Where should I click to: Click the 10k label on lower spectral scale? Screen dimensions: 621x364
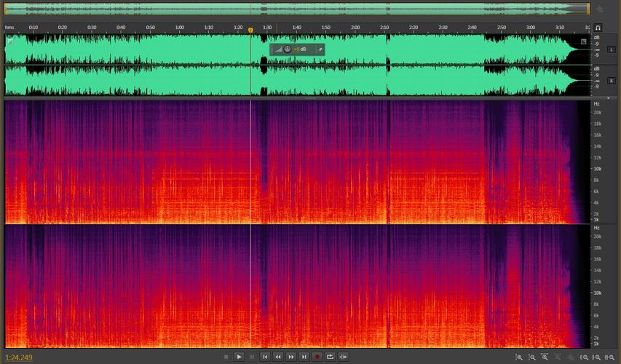pyautogui.click(x=597, y=293)
